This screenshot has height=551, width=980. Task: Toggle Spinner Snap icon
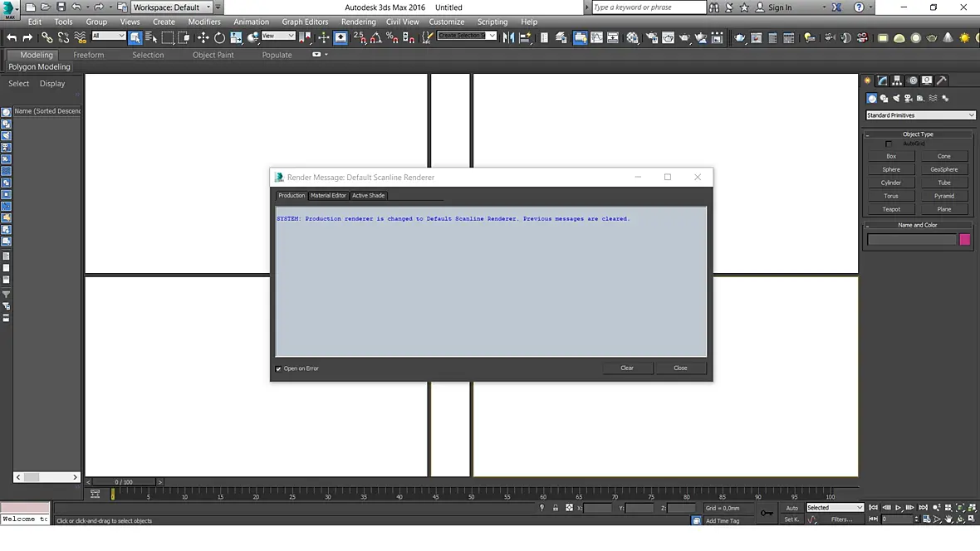[x=408, y=38]
